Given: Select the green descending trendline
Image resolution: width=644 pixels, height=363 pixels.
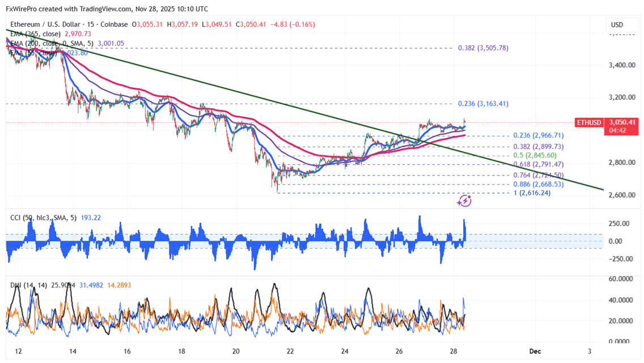Looking at the screenshot, I should coord(305,109).
